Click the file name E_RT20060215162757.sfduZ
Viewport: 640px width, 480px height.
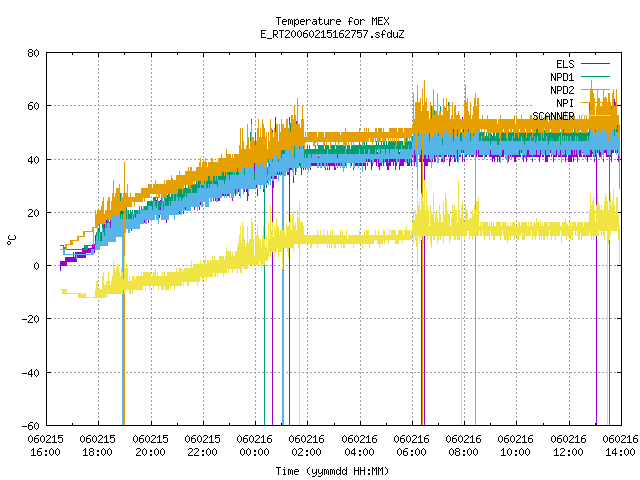(x=332, y=34)
